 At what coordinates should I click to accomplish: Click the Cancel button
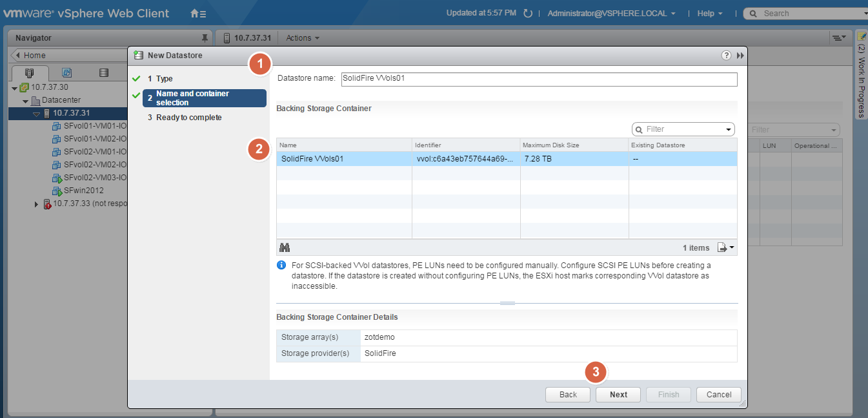tap(719, 395)
